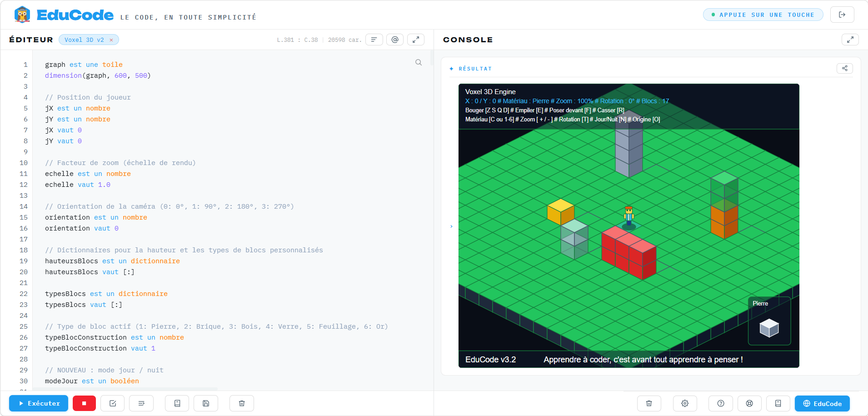Expand the small chevron left of the canvas

point(451,226)
